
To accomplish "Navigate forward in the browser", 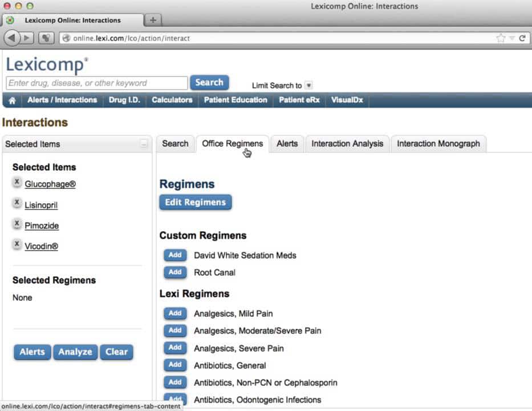I will (27, 38).
